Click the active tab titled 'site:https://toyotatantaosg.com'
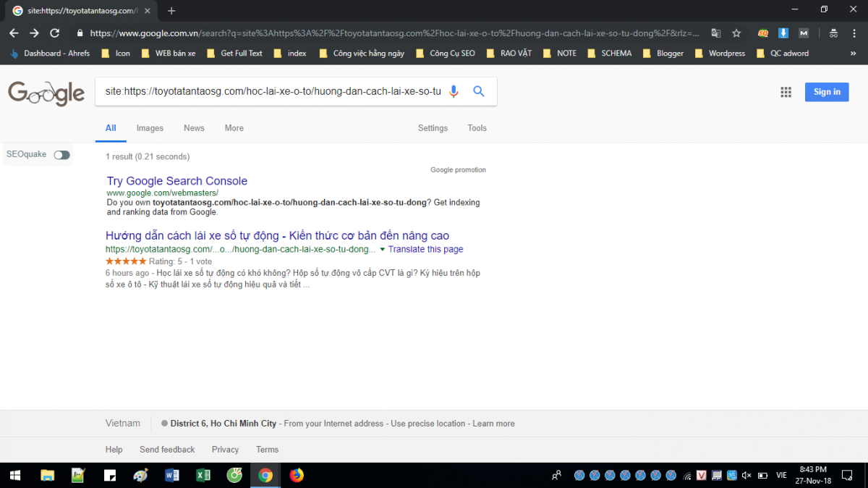868x488 pixels. pos(81,11)
